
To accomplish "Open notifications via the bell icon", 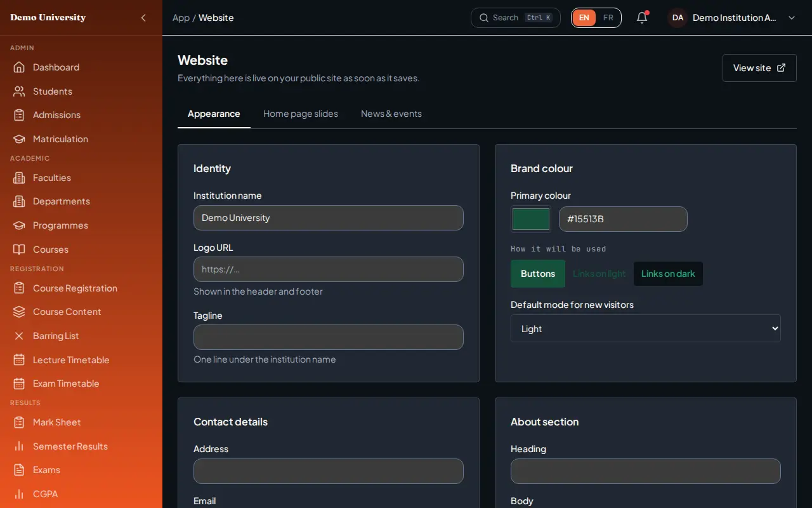I will pyautogui.click(x=642, y=18).
